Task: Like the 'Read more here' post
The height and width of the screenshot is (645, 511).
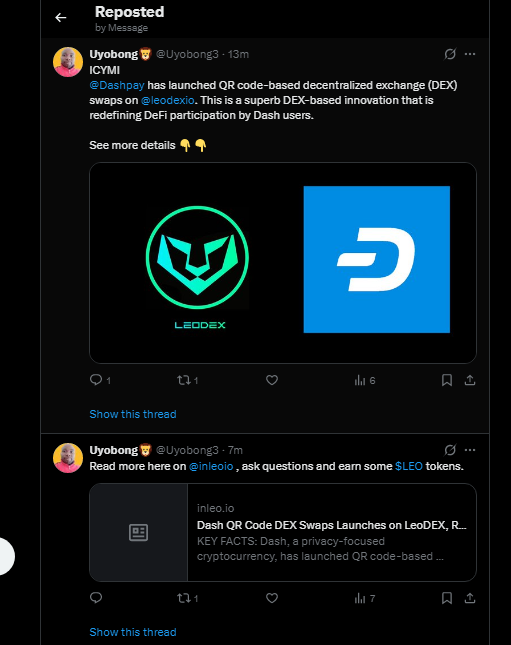Action: 272,598
